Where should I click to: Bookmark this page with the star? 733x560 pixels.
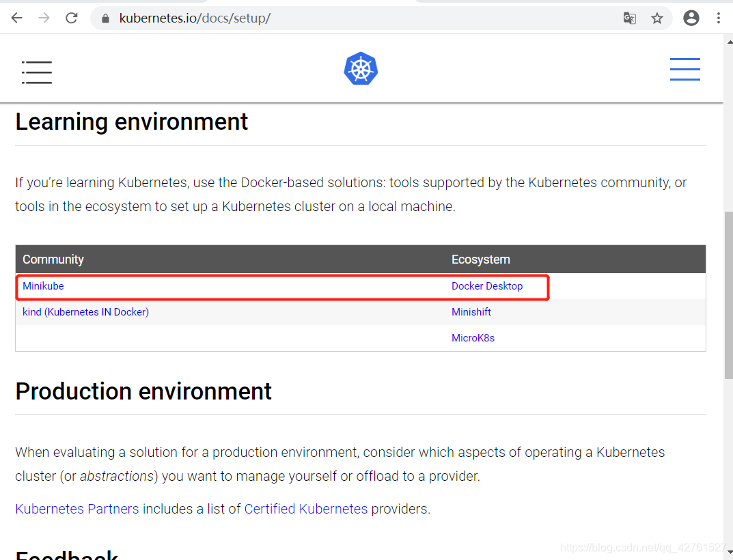657,18
